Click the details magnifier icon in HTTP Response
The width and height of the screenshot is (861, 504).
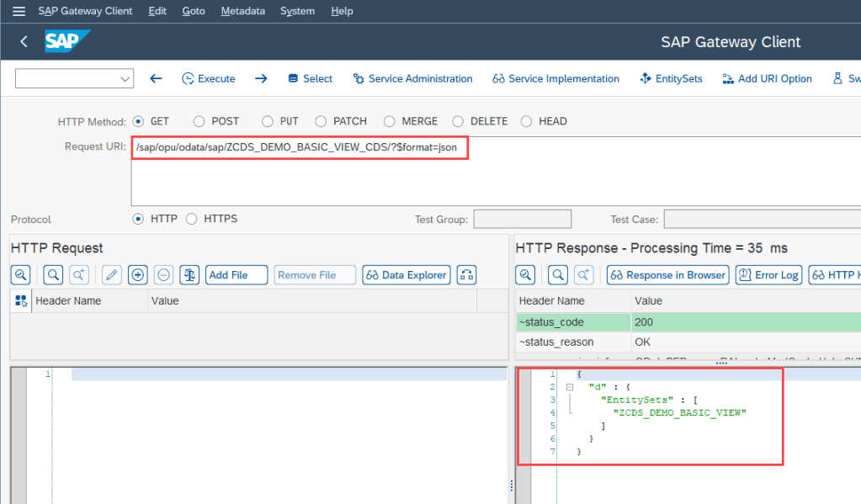[x=526, y=275]
